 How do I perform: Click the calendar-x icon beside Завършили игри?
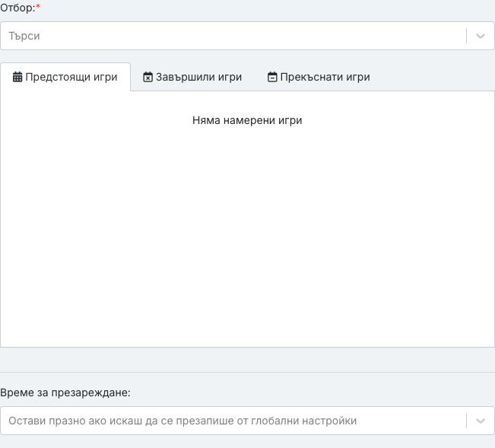[148, 77]
